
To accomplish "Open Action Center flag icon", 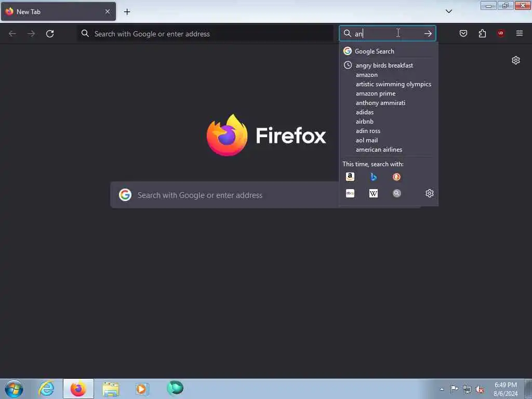I will coord(454,389).
